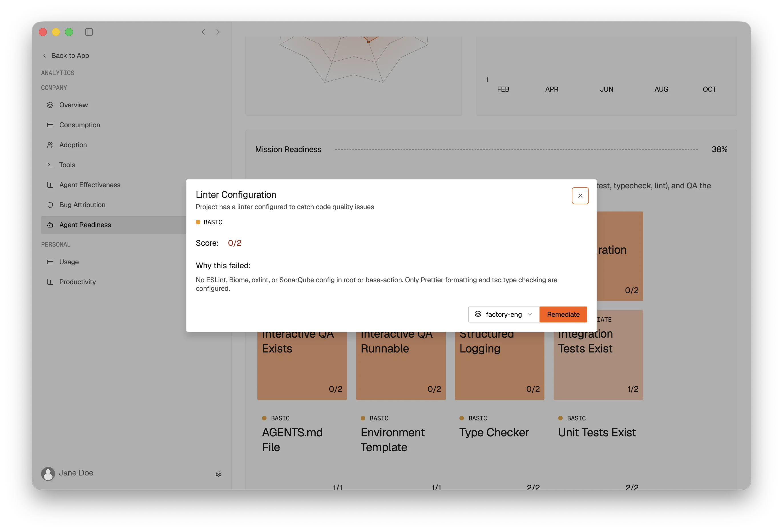The height and width of the screenshot is (532, 783).
Task: Open the Integration Tests Exist card
Action: pos(598,355)
